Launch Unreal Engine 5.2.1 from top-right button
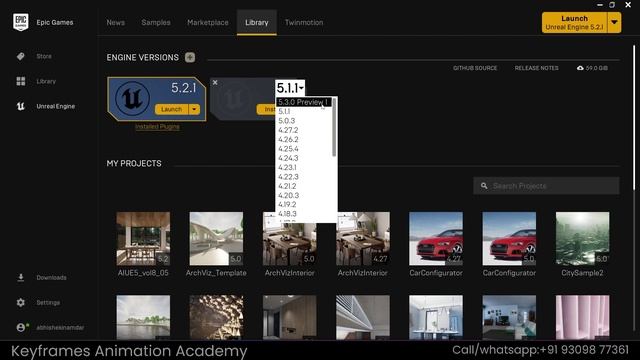The height and width of the screenshot is (360, 640). point(574,22)
